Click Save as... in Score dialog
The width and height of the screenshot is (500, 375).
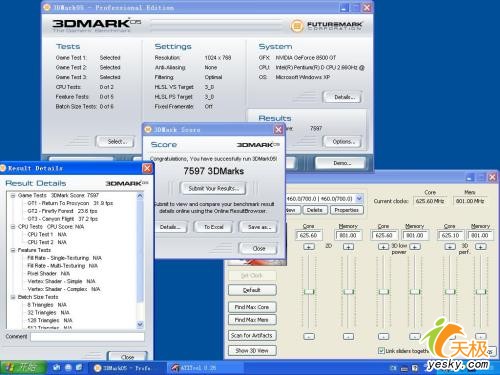click(259, 227)
